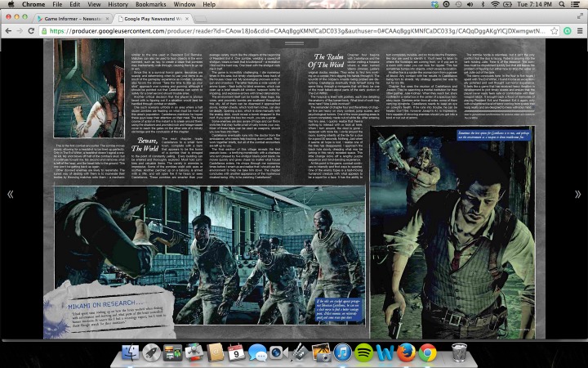Click the staircase screenshot image
Viewport: 588px width, 368px height.
89,88
